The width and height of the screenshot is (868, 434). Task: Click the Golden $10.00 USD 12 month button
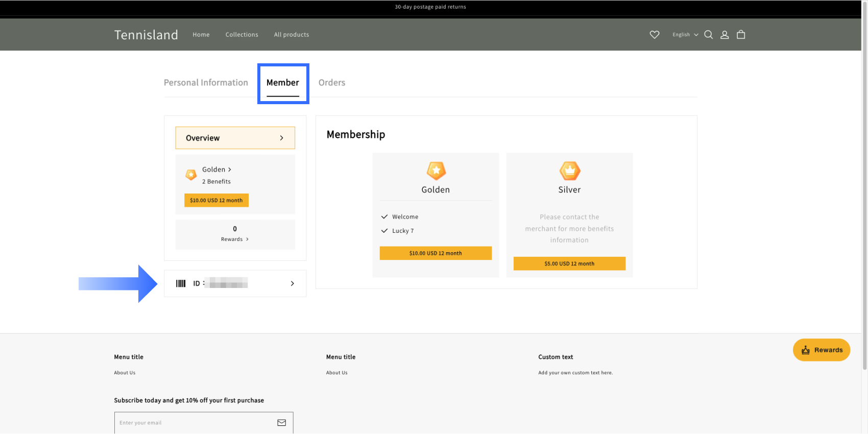tap(435, 253)
